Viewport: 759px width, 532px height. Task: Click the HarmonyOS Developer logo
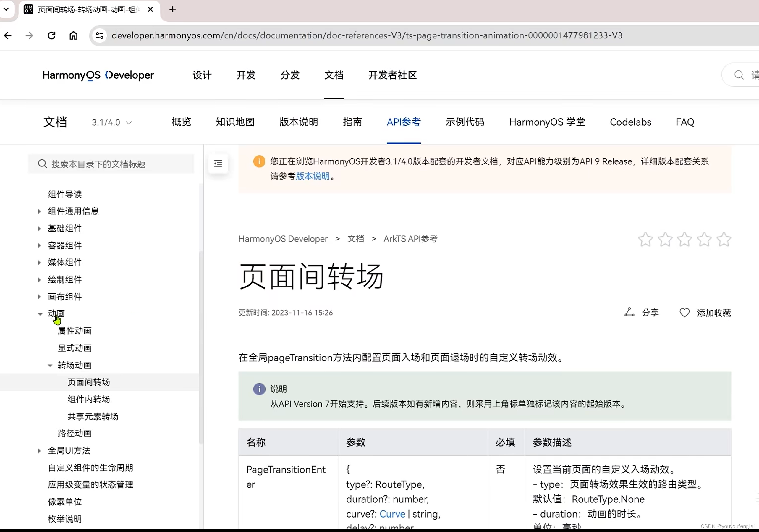(98, 75)
